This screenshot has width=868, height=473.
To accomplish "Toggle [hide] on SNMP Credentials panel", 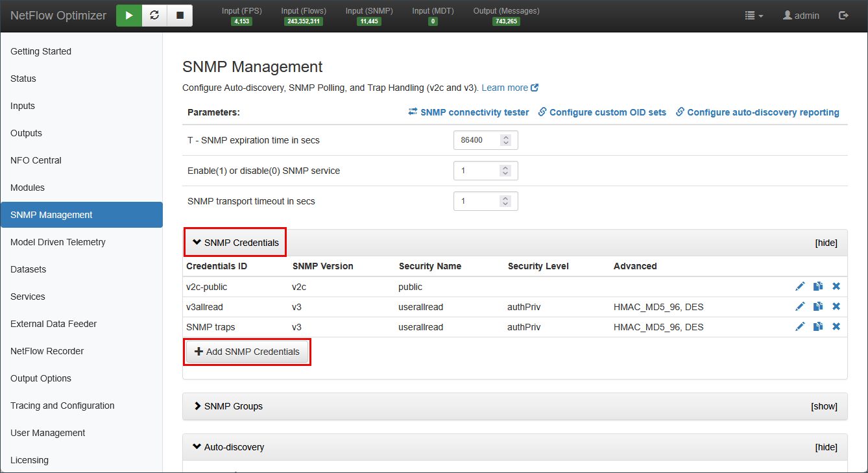I will click(826, 243).
